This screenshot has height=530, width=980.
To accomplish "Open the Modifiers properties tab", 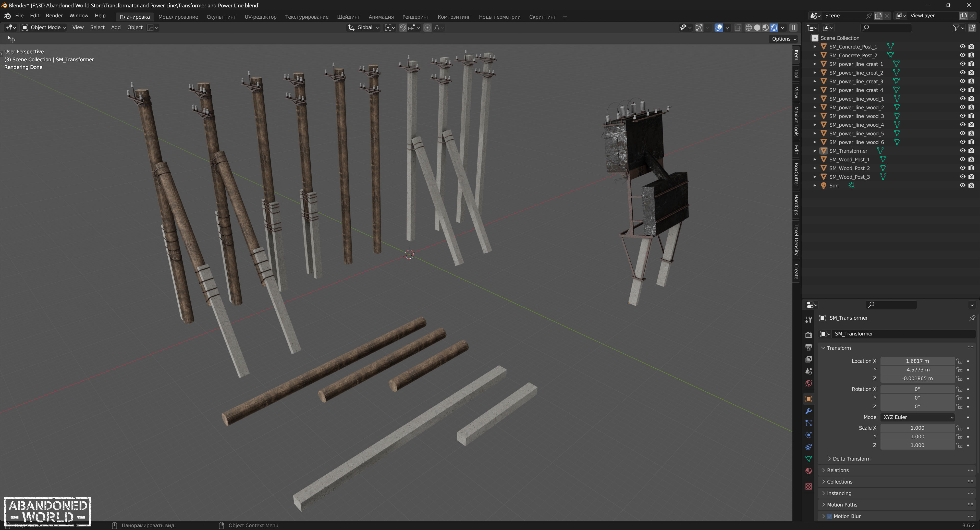I will pyautogui.click(x=808, y=411).
